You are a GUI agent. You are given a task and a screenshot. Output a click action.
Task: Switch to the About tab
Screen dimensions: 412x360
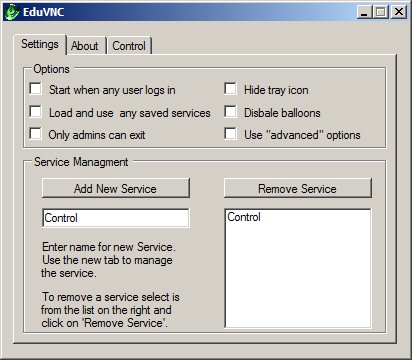pos(85,46)
